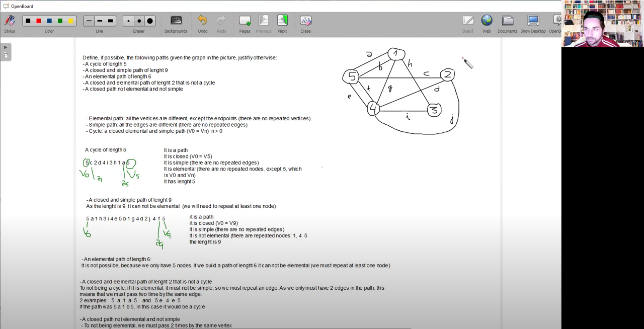Click the OpenBoard title bar icon
644x329 pixels.
pyautogui.click(x=6, y=6)
